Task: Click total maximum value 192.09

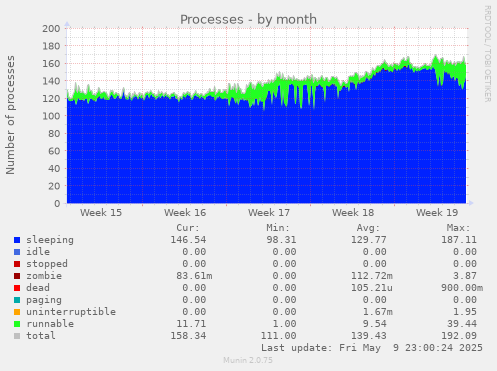Action: pyautogui.click(x=459, y=336)
